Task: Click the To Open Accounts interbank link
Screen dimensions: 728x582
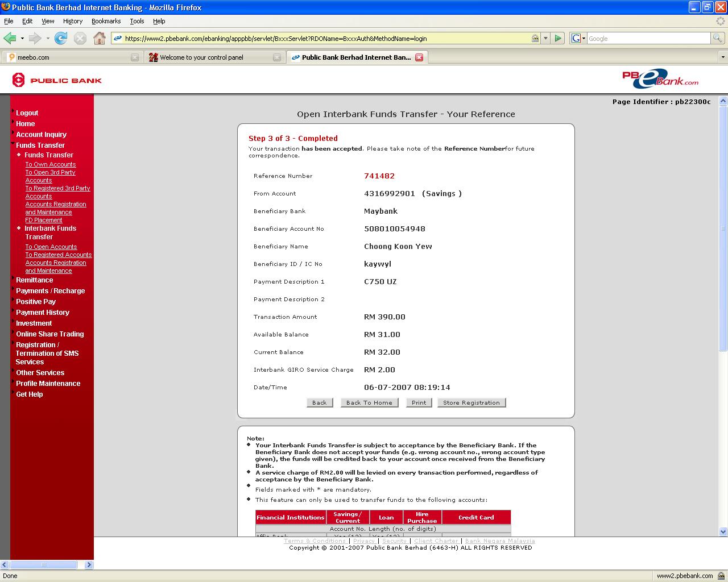Action: 51,247
